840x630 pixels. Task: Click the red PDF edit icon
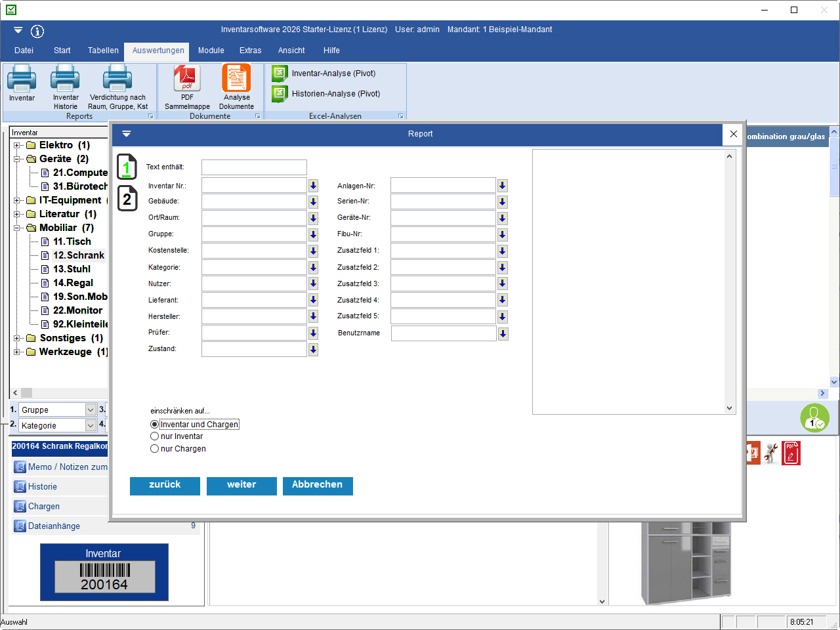point(791,453)
